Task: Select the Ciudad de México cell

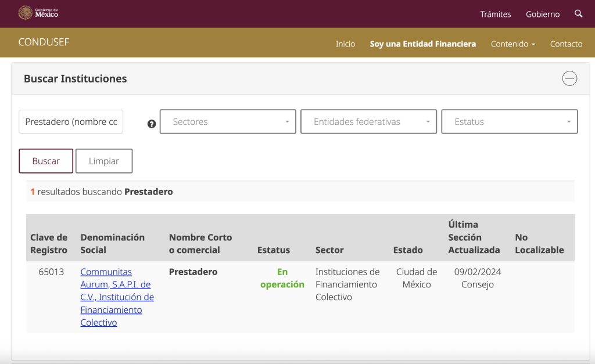Action: 417,278
